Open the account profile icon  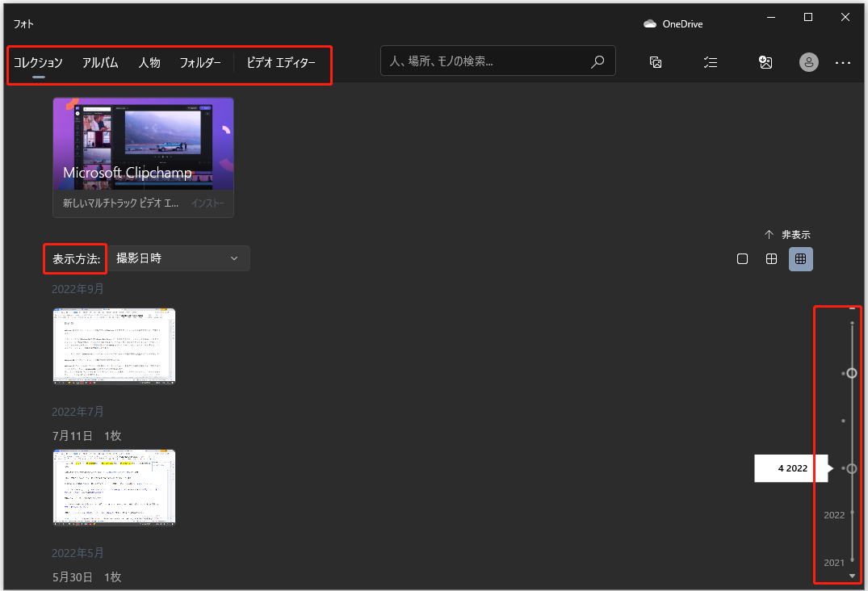808,61
